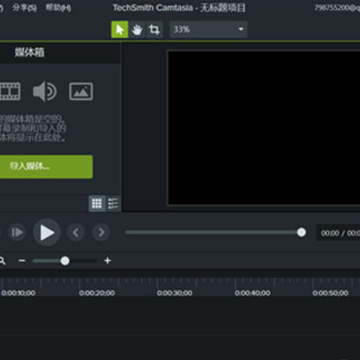
Task: Activate the hand Pan tool
Action: tap(137, 30)
